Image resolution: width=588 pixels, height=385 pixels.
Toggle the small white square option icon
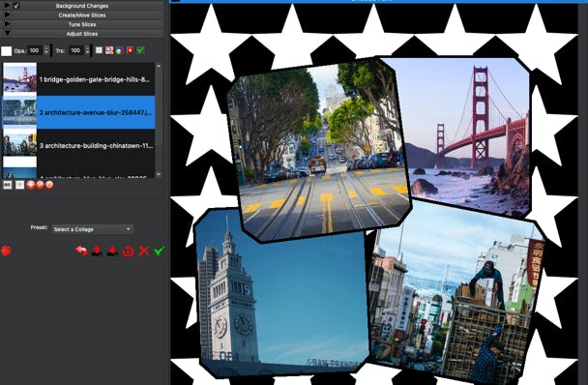99,50
